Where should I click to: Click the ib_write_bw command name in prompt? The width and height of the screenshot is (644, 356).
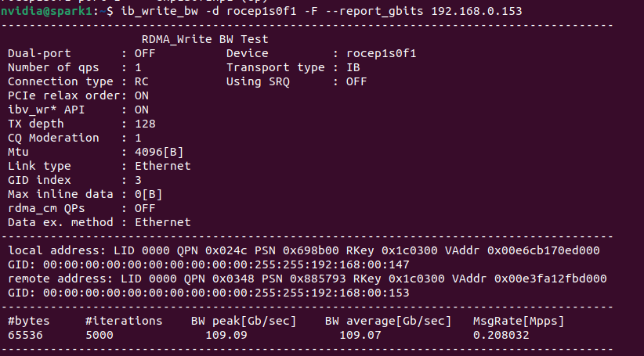pos(159,11)
